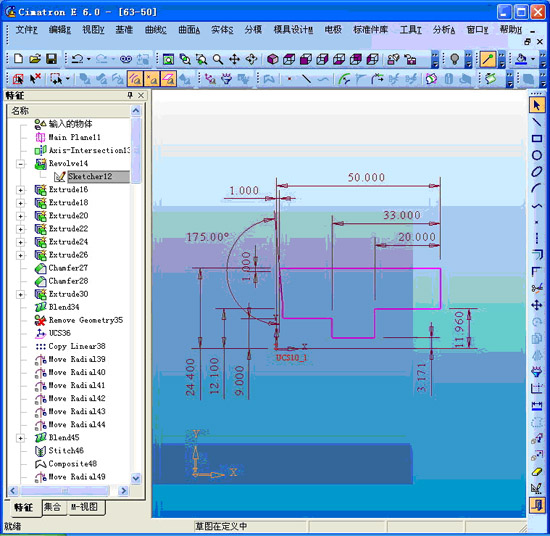The width and height of the screenshot is (550, 536).
Task: Expand the Blend45 feature node
Action: click(21, 438)
